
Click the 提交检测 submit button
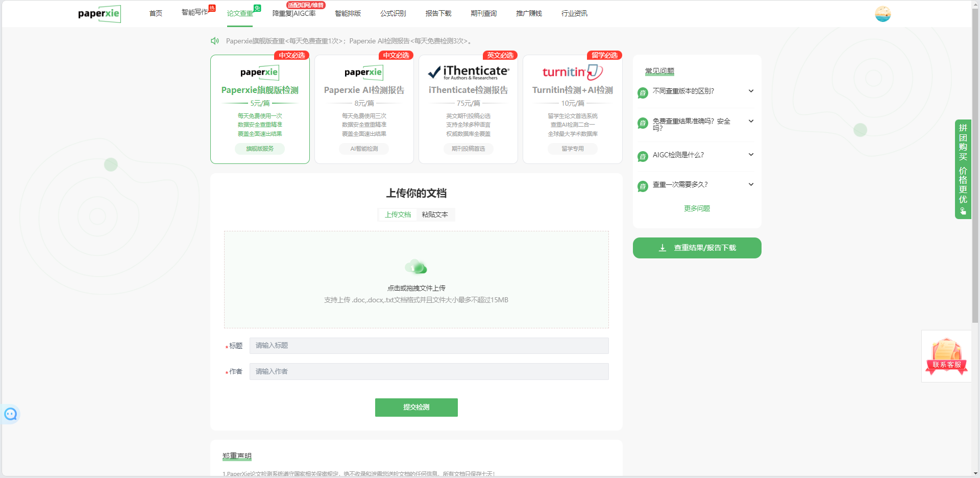416,408
